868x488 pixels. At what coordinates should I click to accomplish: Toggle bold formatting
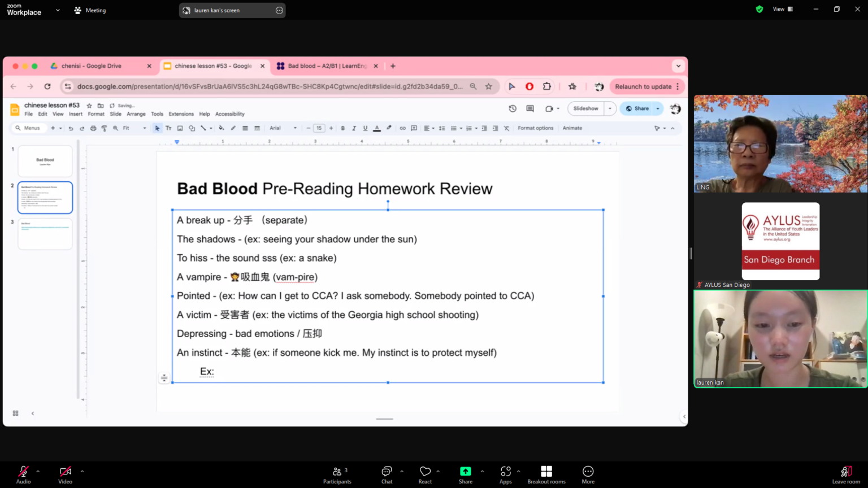coord(343,128)
